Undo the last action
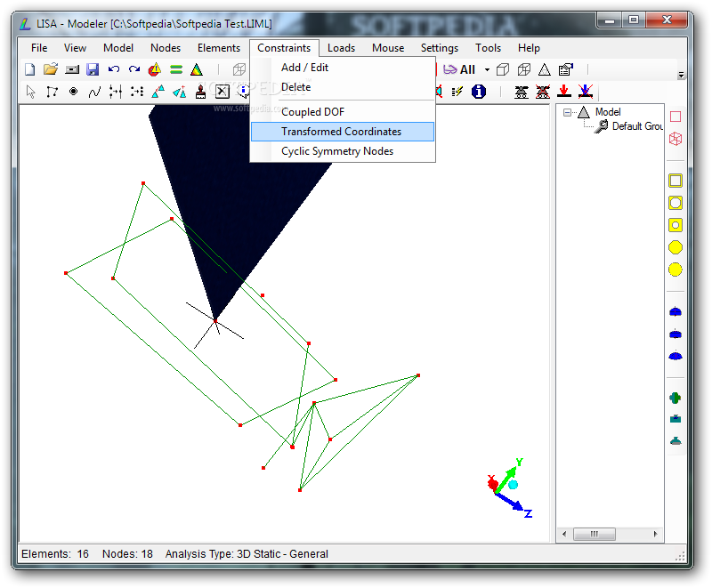 click(x=114, y=69)
